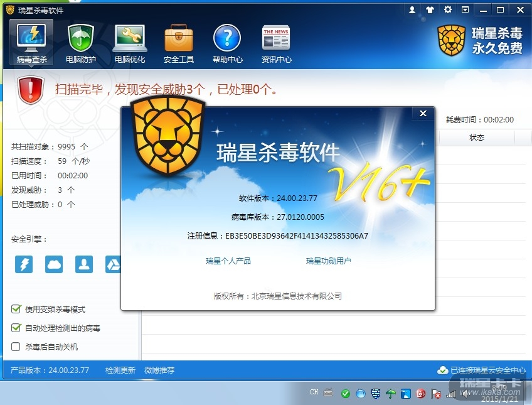Select the triangular fourth engine icon

click(x=114, y=264)
